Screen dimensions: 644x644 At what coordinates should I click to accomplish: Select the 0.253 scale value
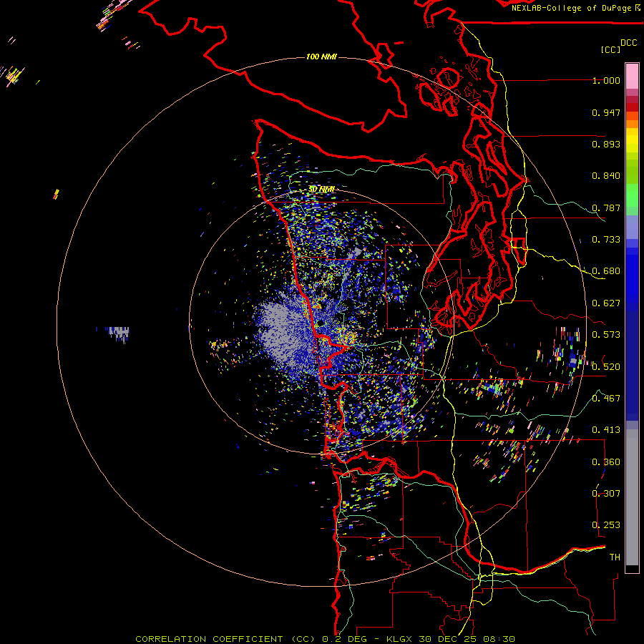(606, 525)
